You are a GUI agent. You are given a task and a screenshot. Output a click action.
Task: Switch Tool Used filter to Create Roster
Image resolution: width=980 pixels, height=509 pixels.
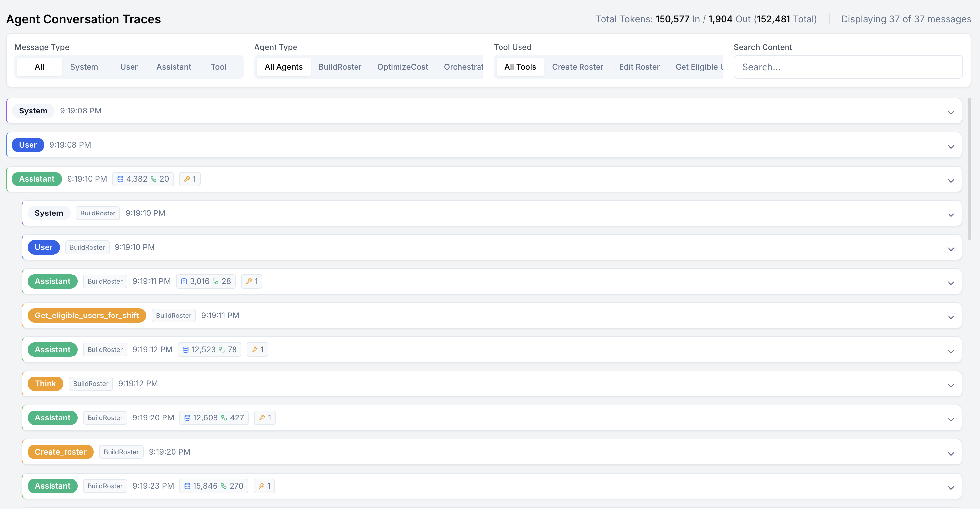tap(578, 67)
